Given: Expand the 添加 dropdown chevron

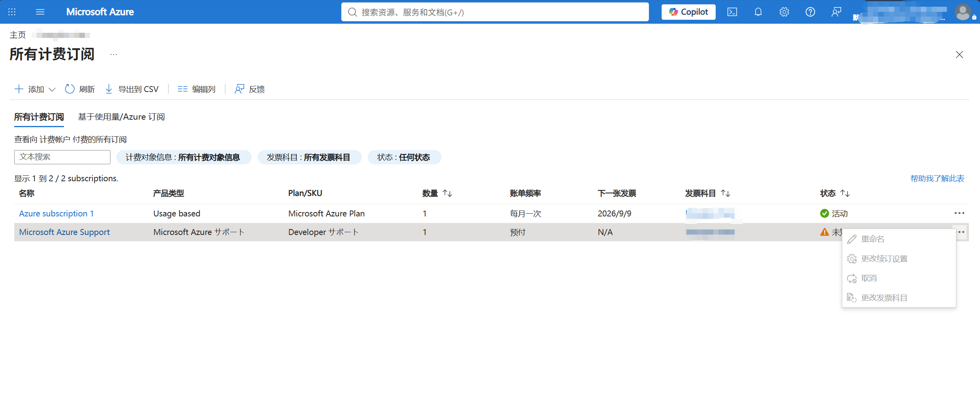Looking at the screenshot, I should tap(52, 90).
